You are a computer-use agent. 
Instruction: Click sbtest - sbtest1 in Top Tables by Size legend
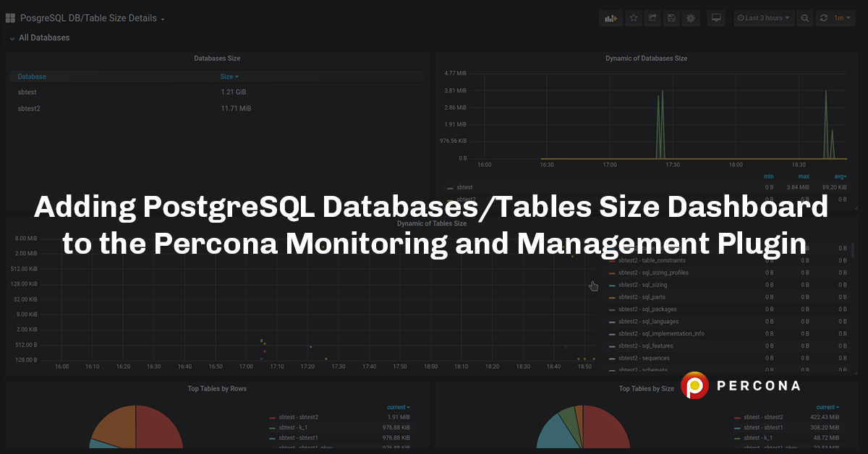pos(763,427)
